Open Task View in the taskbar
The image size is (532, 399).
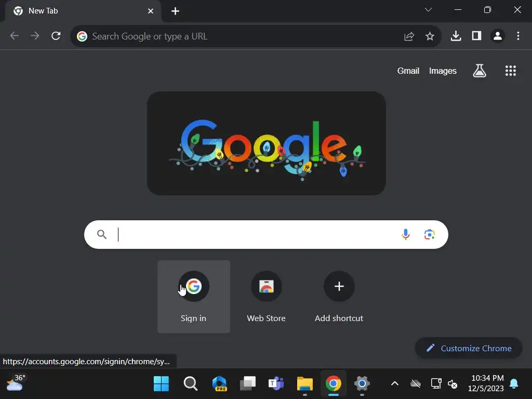[248, 384]
